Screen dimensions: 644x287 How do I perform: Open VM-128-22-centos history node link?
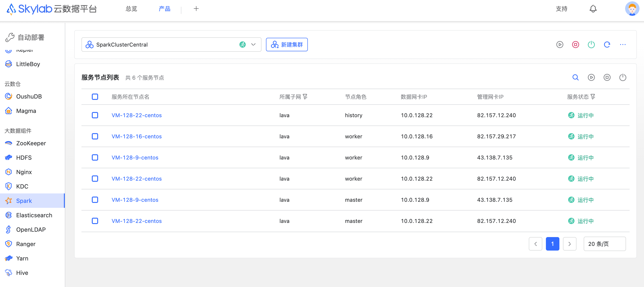point(137,115)
